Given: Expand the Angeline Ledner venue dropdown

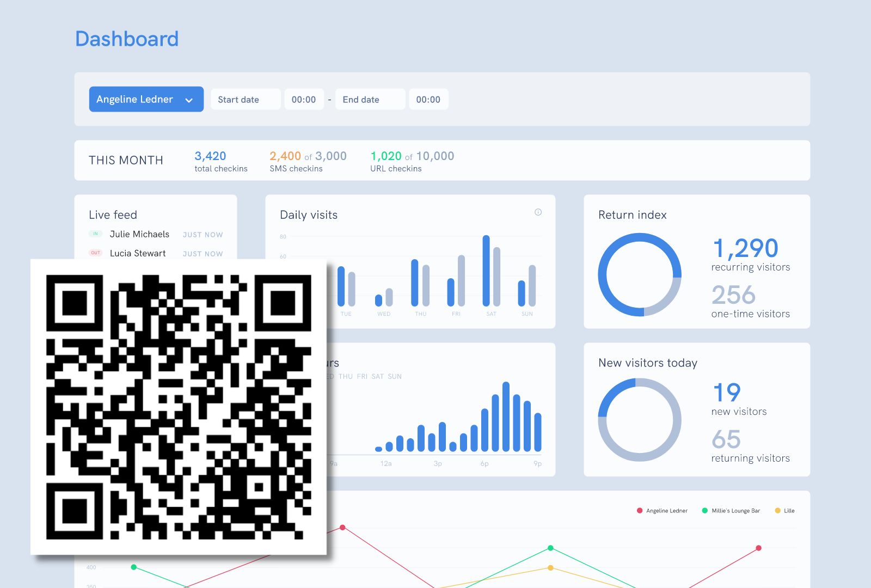Looking at the screenshot, I should [x=146, y=99].
